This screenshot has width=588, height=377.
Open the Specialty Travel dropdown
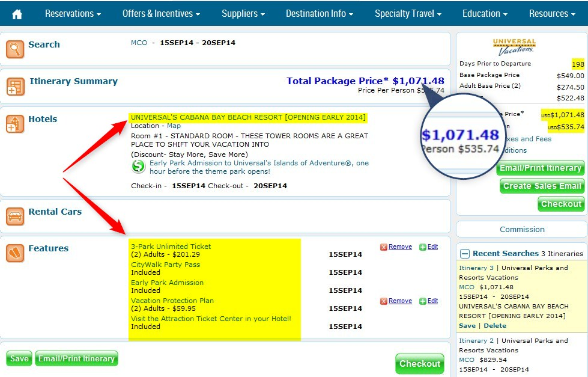408,13
